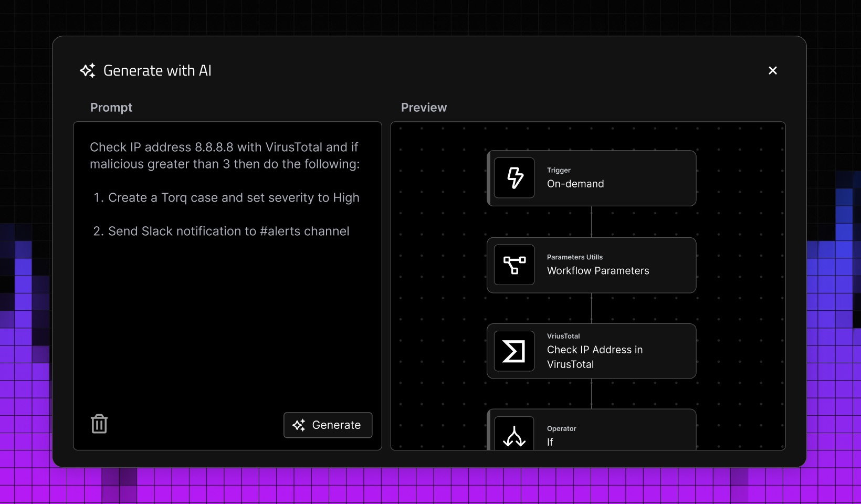Click the sparkle icon beside Generate with AI
Image resolution: width=861 pixels, height=504 pixels.
88,70
